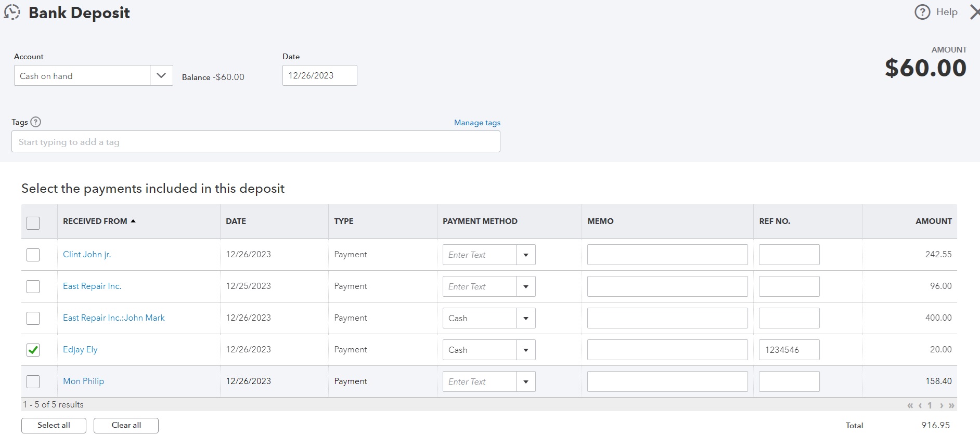Click the Ref No. field containing 1234546

pos(789,350)
